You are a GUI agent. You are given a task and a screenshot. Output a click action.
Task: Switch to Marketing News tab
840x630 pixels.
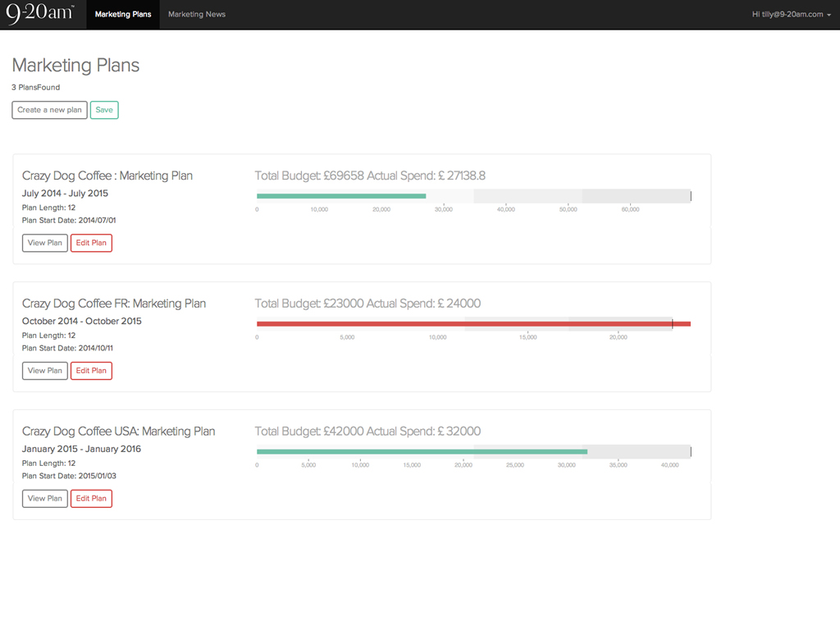[x=197, y=15]
